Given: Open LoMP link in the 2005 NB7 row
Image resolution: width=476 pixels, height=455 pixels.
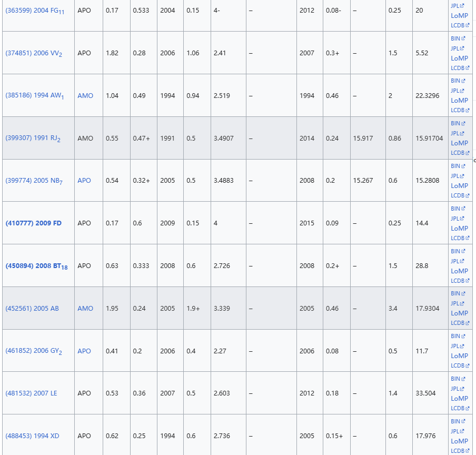Looking at the screenshot, I should pos(459,185).
